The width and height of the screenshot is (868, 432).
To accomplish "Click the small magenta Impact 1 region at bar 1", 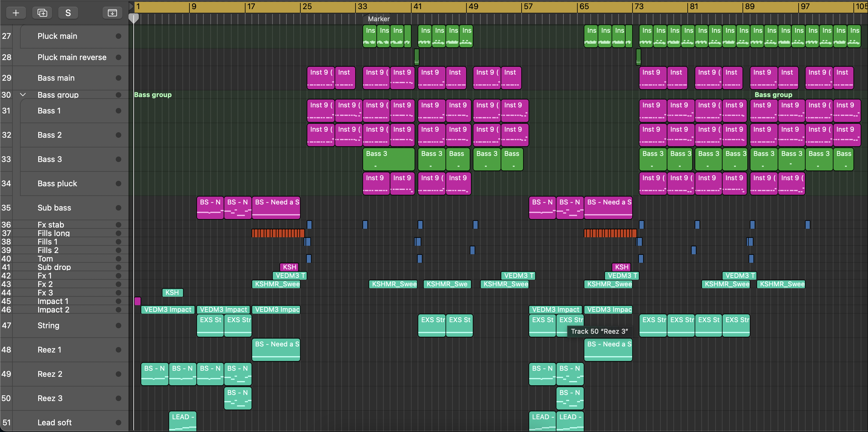I will pyautogui.click(x=138, y=301).
